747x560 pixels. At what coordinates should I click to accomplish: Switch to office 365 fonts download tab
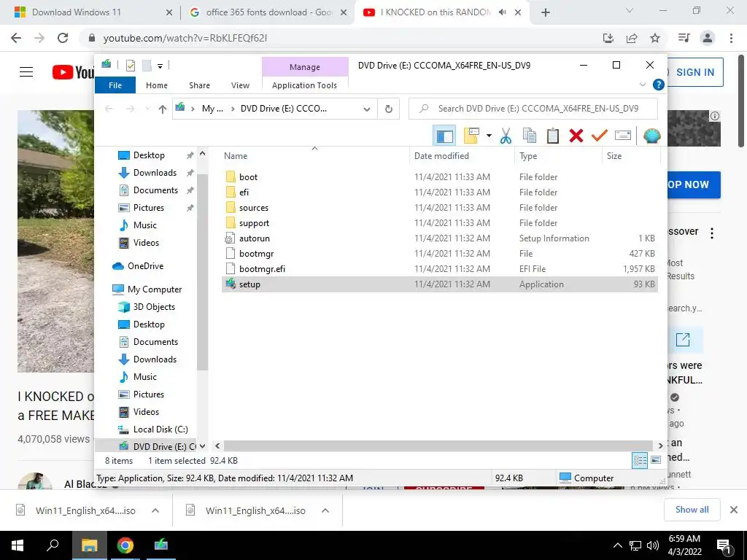pyautogui.click(x=268, y=12)
